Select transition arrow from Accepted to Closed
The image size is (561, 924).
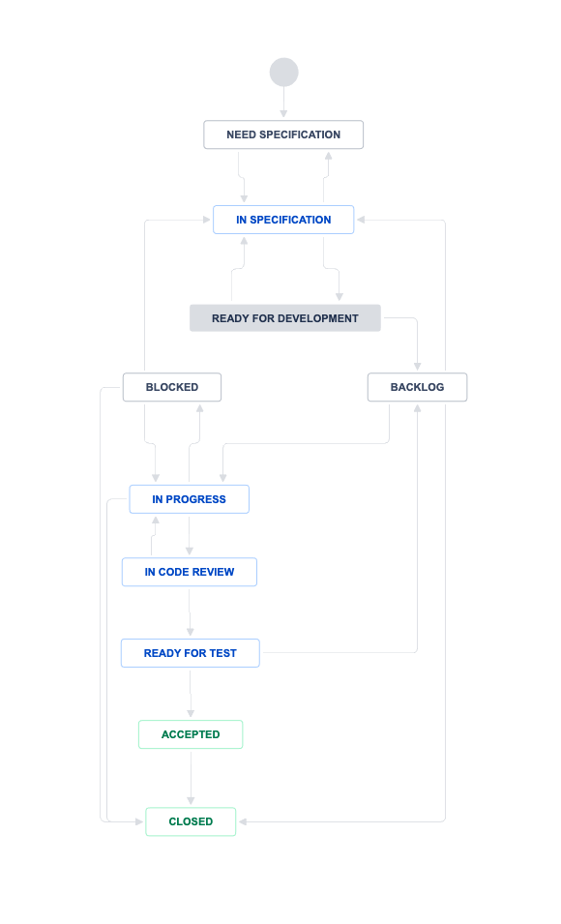[x=191, y=778]
